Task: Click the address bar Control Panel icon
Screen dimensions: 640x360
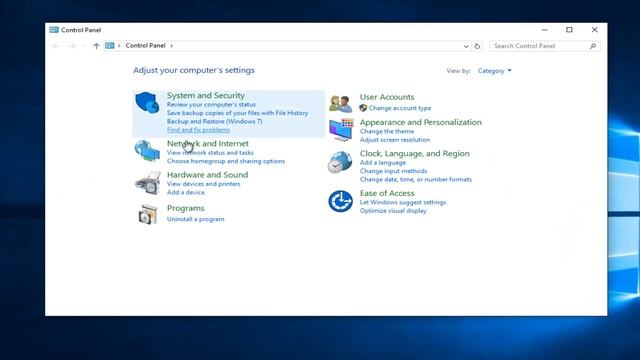Action: (109, 46)
